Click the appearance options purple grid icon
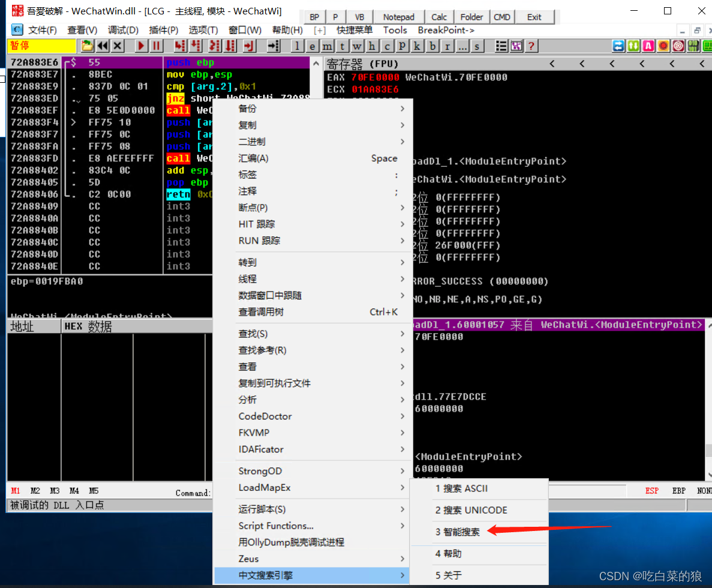 coord(516,46)
